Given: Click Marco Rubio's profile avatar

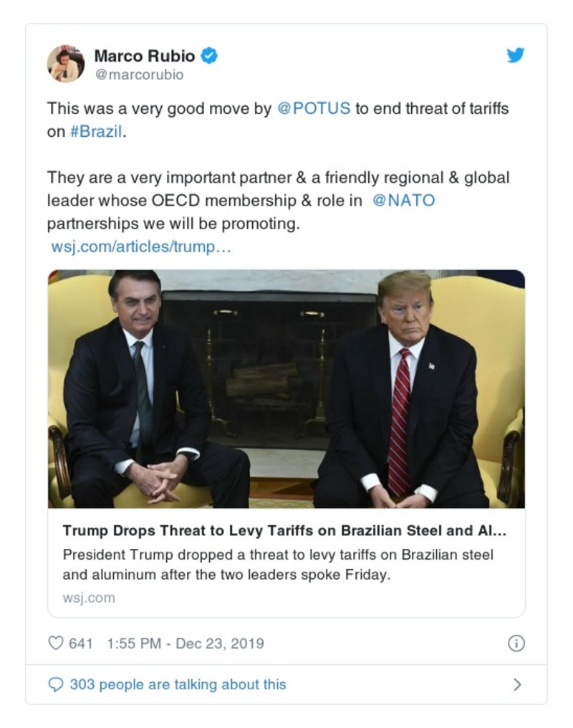Looking at the screenshot, I should 65,62.
